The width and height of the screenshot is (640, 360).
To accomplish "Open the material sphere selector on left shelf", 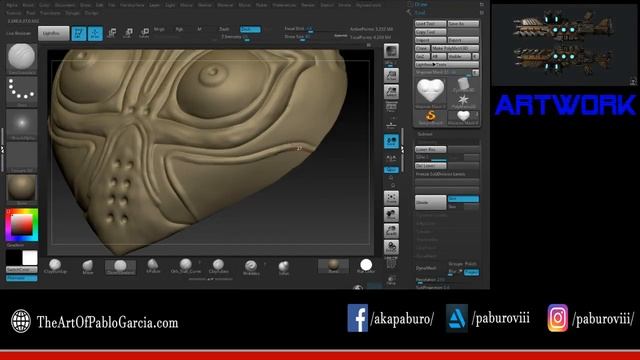I will [22, 189].
